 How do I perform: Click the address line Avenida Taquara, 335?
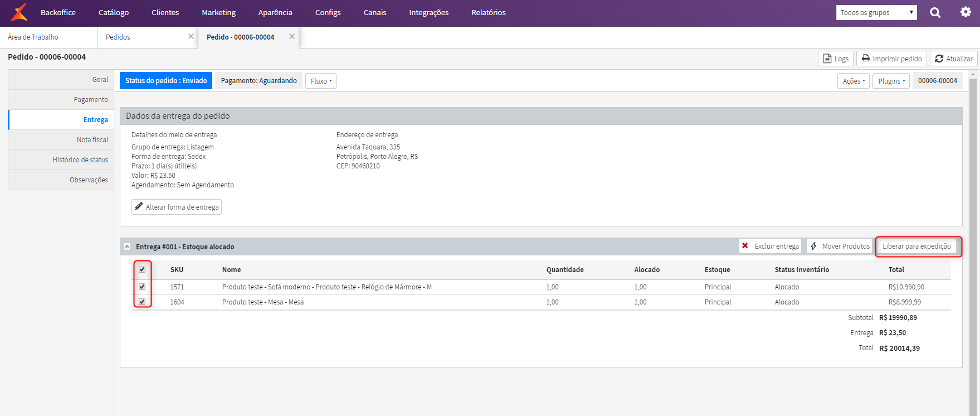pos(368,147)
